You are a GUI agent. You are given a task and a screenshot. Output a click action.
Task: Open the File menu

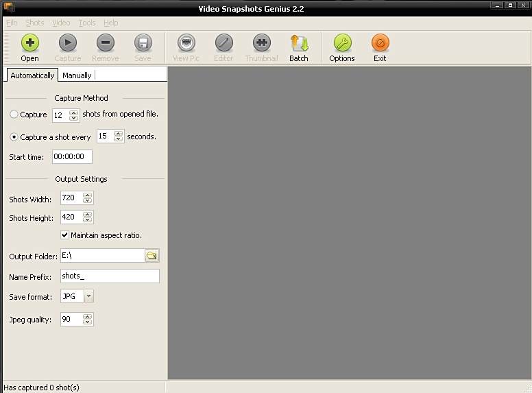pyautogui.click(x=12, y=23)
